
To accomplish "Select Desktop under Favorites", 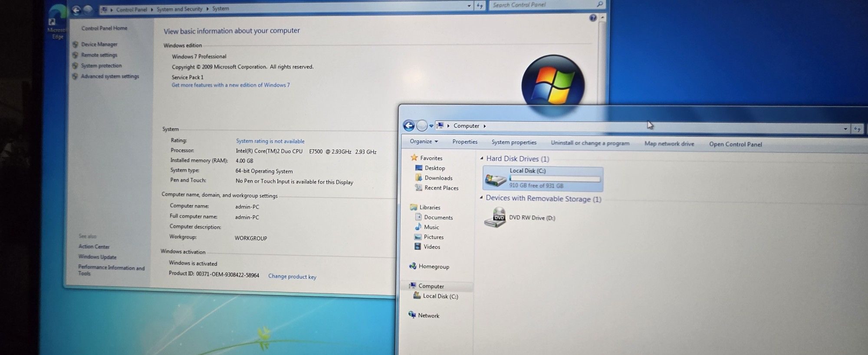I will click(434, 168).
